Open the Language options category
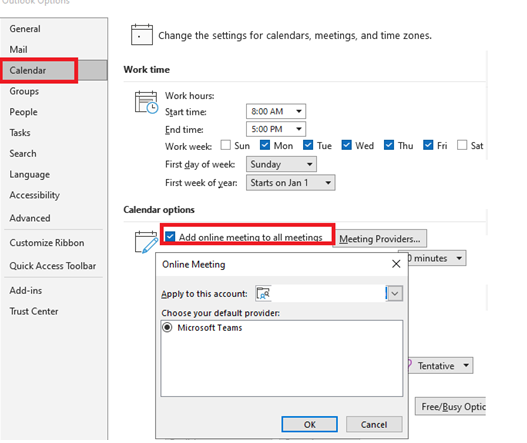 click(x=30, y=174)
